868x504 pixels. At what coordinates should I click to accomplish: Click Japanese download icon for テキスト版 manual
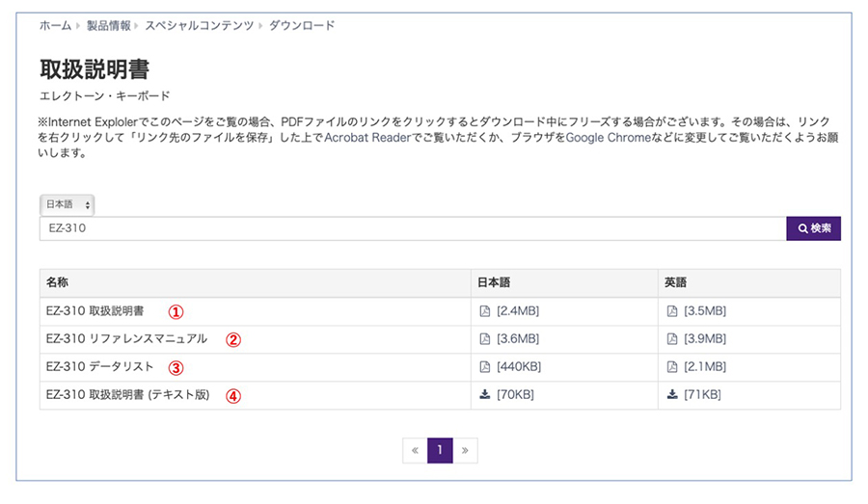point(485,394)
